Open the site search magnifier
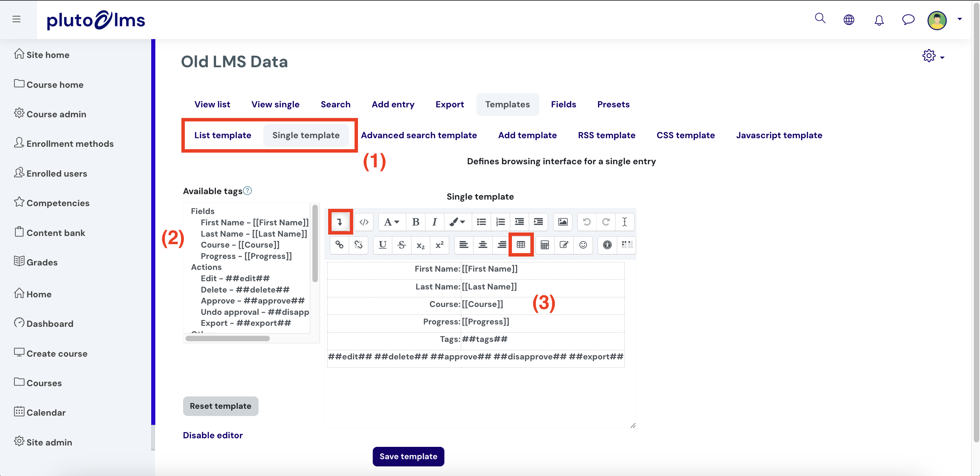Screen dimensions: 980x476 [x=820, y=19]
